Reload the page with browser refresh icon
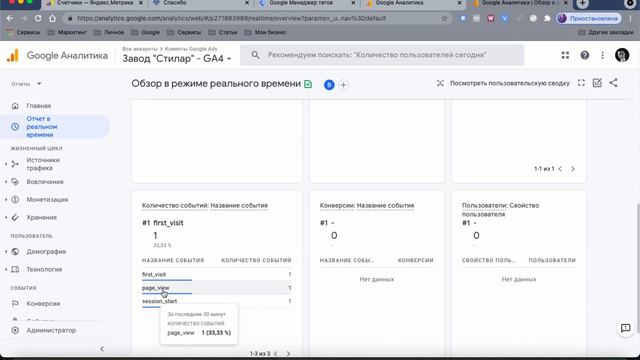The height and width of the screenshot is (360, 640). pos(38,18)
